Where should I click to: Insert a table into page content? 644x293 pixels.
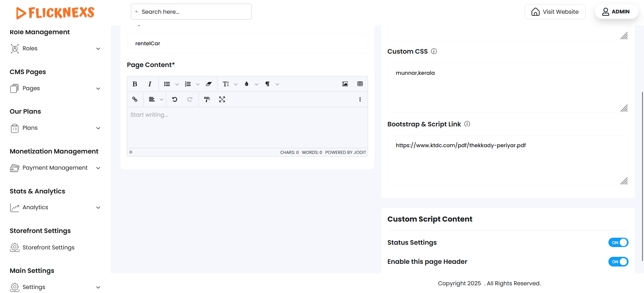pyautogui.click(x=360, y=84)
